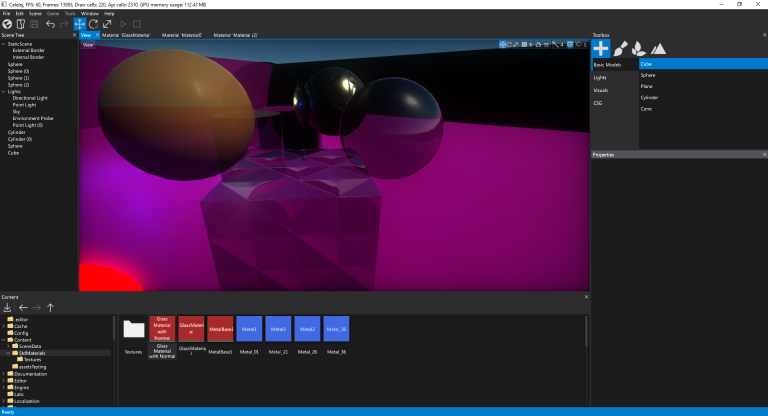Select the Lights category in Toolbox

pyautogui.click(x=600, y=77)
